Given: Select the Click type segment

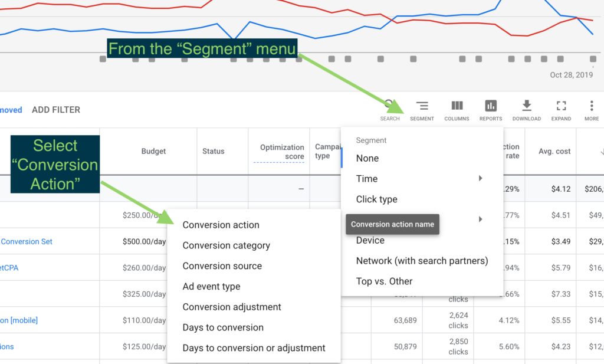Looking at the screenshot, I should [x=376, y=199].
